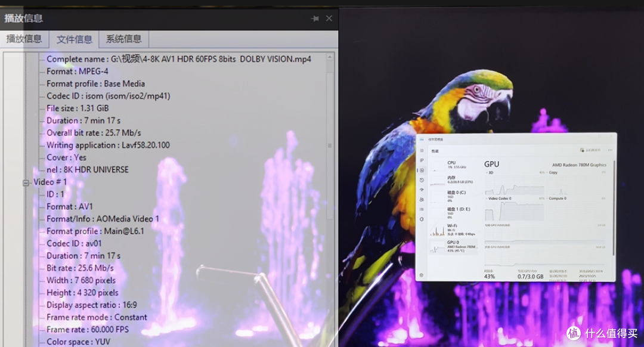Select the 'Format profile : Main@L6.1' row
Image resolution: width=644 pixels, height=347 pixels.
pyautogui.click(x=95, y=231)
